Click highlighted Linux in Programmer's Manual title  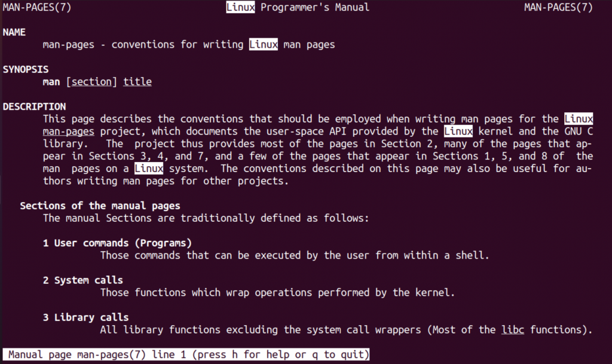click(x=240, y=7)
